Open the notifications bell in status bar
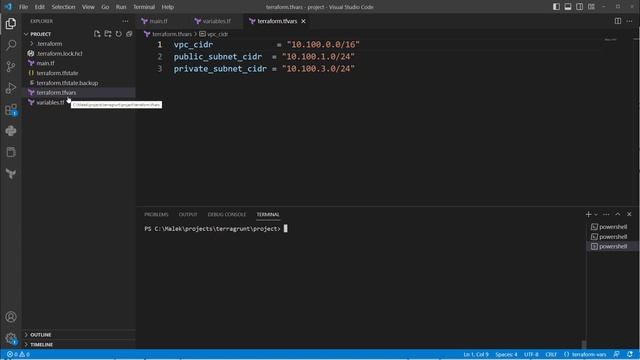Viewport: 640px width, 360px height. 630,354
